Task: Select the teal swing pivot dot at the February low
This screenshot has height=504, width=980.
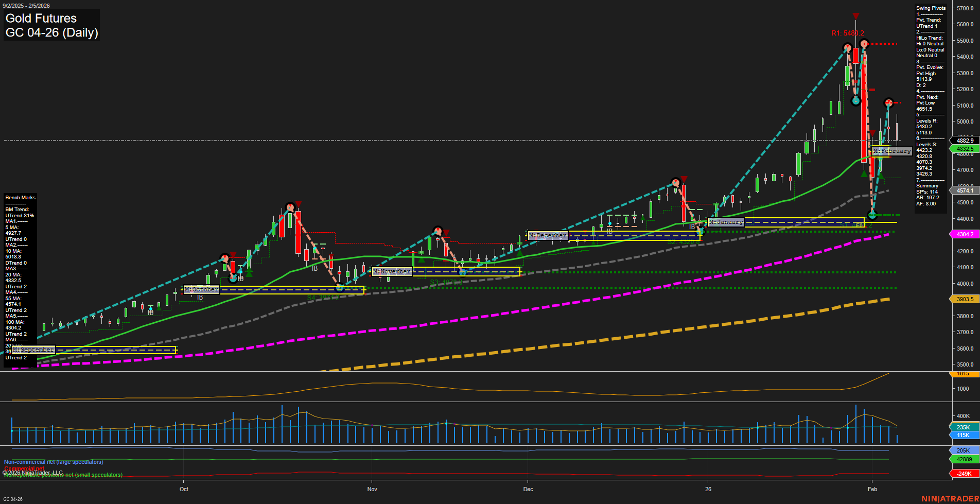Action: point(872,215)
